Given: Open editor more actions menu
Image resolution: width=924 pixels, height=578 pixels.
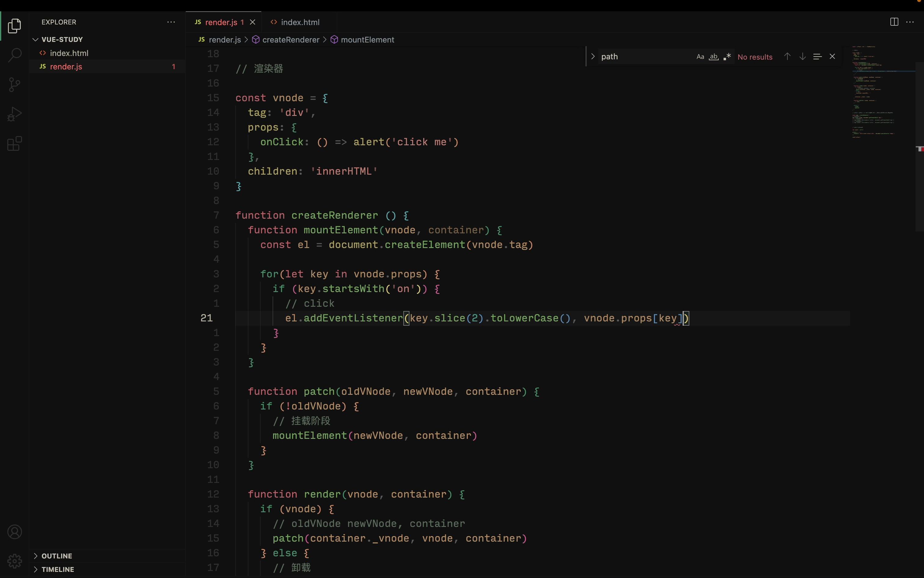Looking at the screenshot, I should (x=910, y=22).
